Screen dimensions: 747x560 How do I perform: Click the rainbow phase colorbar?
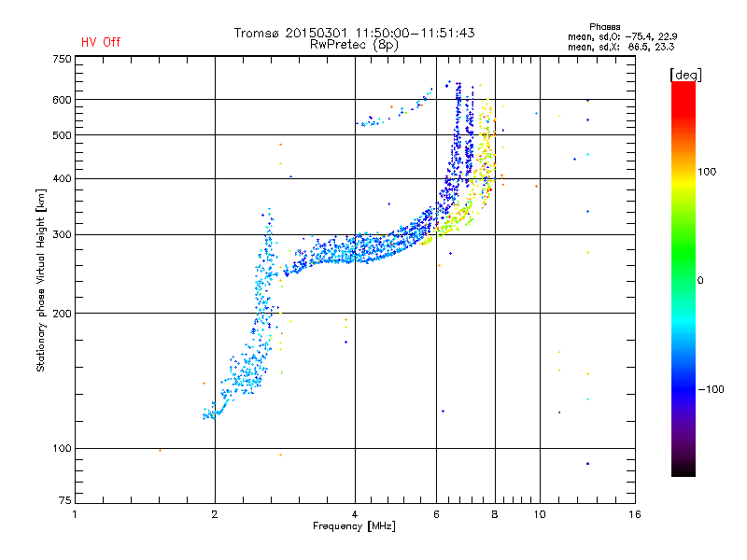[684, 279]
